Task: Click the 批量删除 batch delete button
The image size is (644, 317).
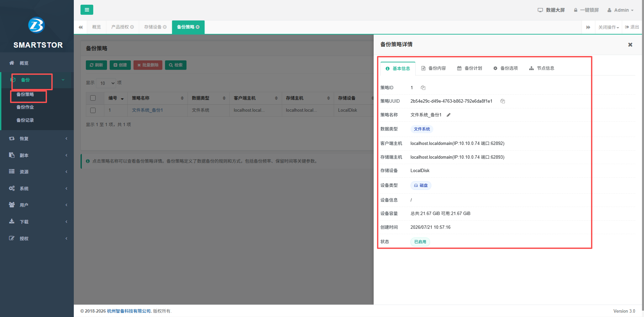Action: click(148, 65)
